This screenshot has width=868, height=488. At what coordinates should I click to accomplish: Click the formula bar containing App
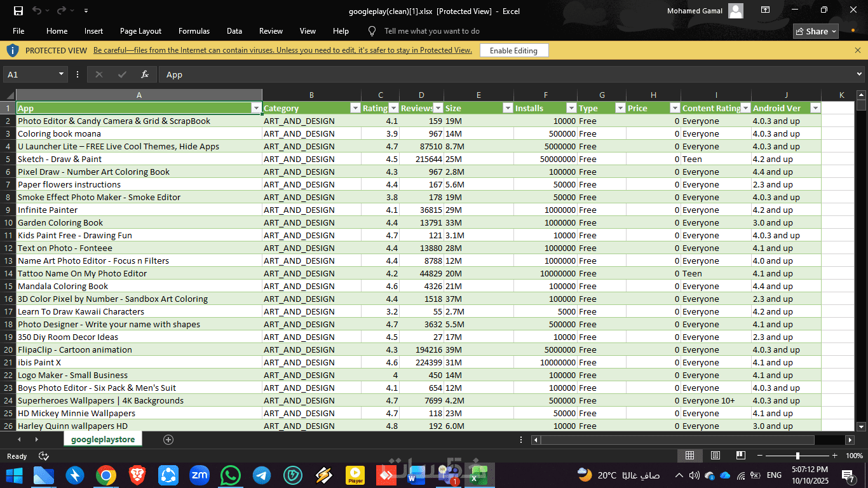click(x=506, y=74)
